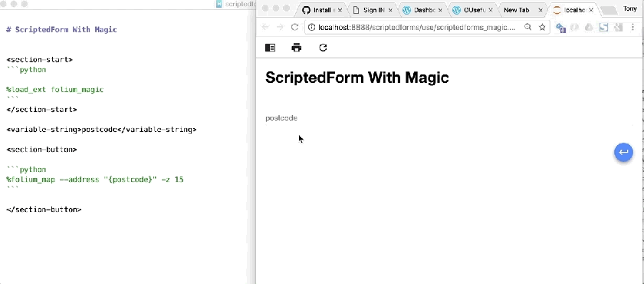Image resolution: width=644 pixels, height=284 pixels.
Task: Go back using browser back arrow
Action: tap(265, 27)
